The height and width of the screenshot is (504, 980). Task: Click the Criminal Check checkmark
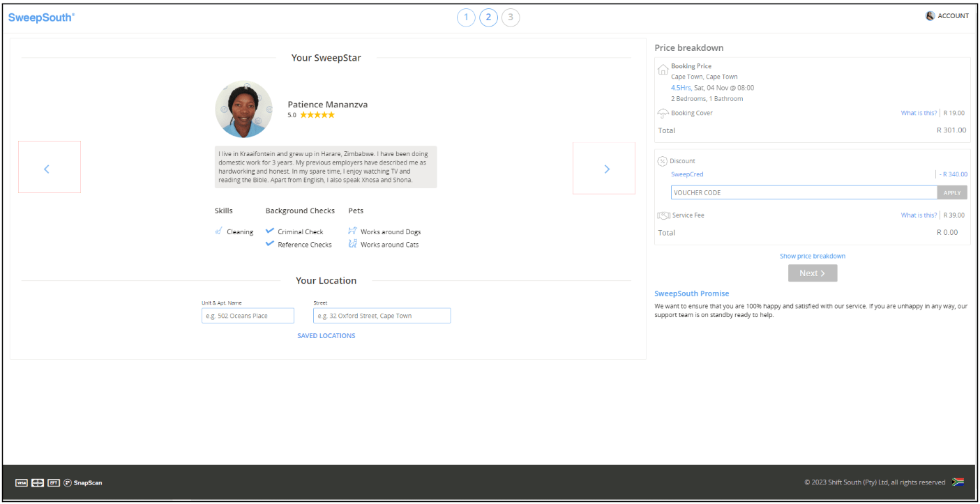point(270,231)
